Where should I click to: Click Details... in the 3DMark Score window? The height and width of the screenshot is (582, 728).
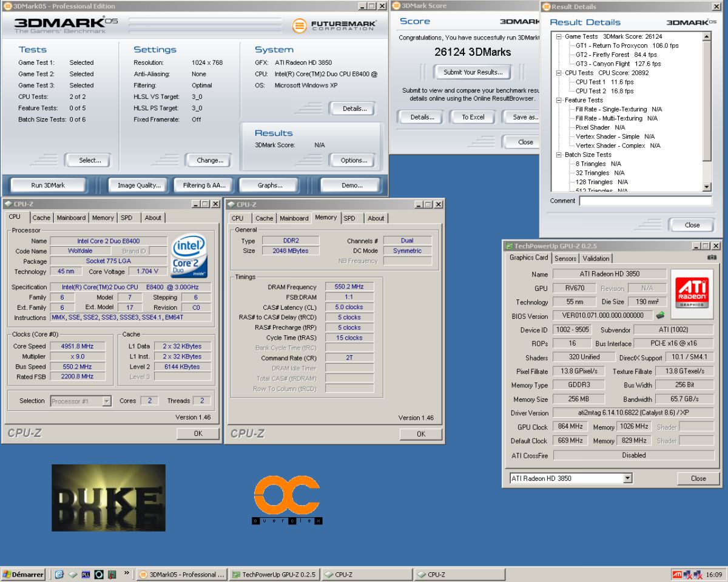[422, 117]
